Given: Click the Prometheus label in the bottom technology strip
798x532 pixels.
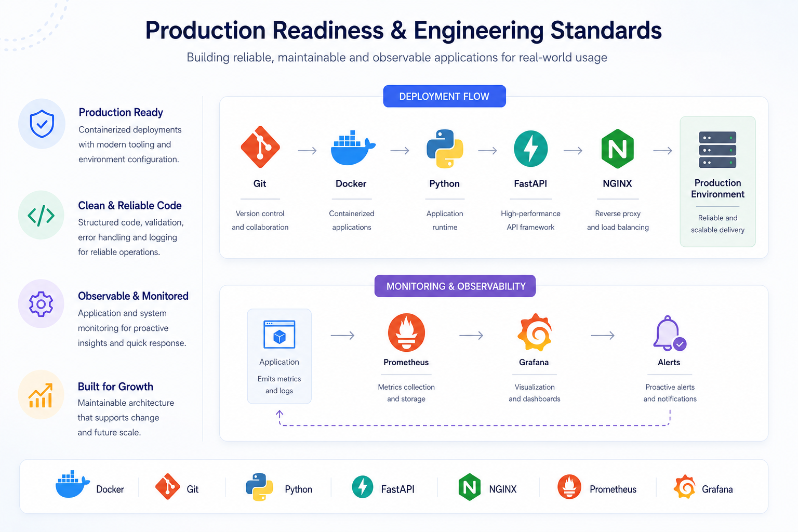Looking at the screenshot, I should pyautogui.click(x=613, y=489).
